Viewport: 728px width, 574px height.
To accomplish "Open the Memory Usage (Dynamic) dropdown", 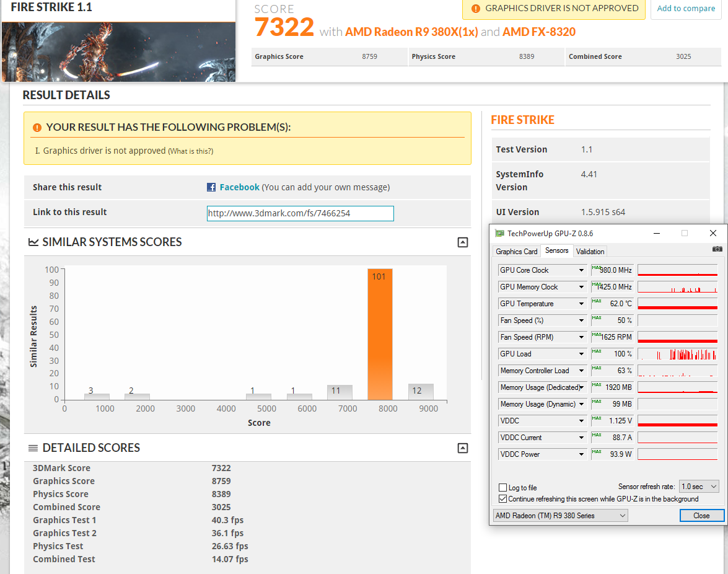I will point(581,404).
